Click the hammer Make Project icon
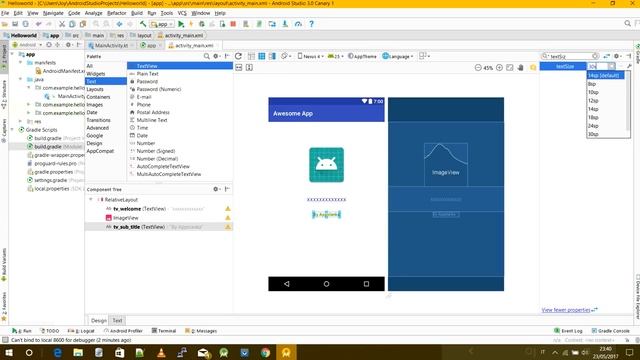Screen dimensions: 640x360 tap(143, 24)
